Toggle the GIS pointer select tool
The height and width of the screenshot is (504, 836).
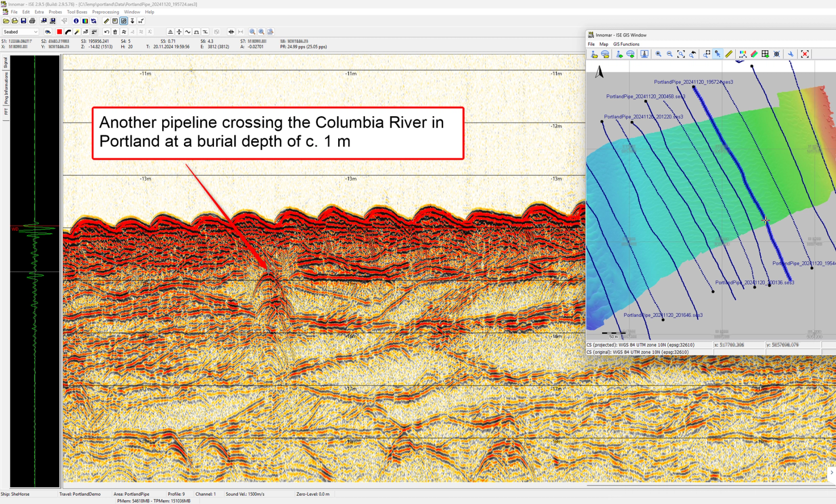tap(718, 54)
